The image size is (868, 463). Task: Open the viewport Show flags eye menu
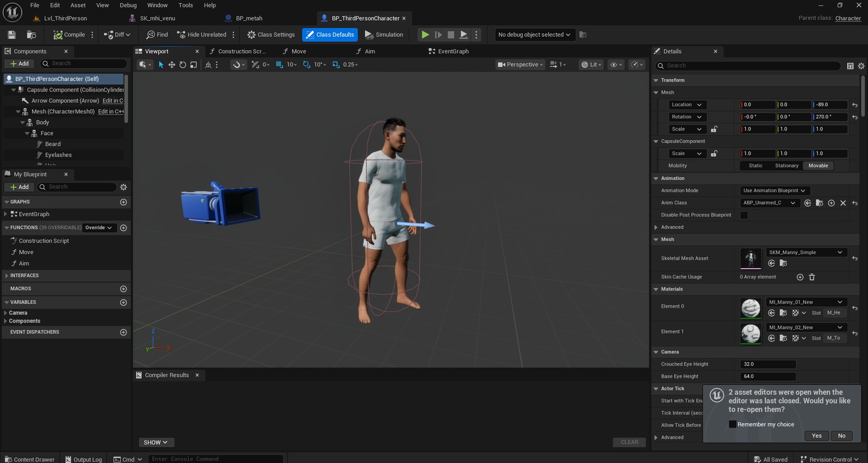click(x=616, y=64)
